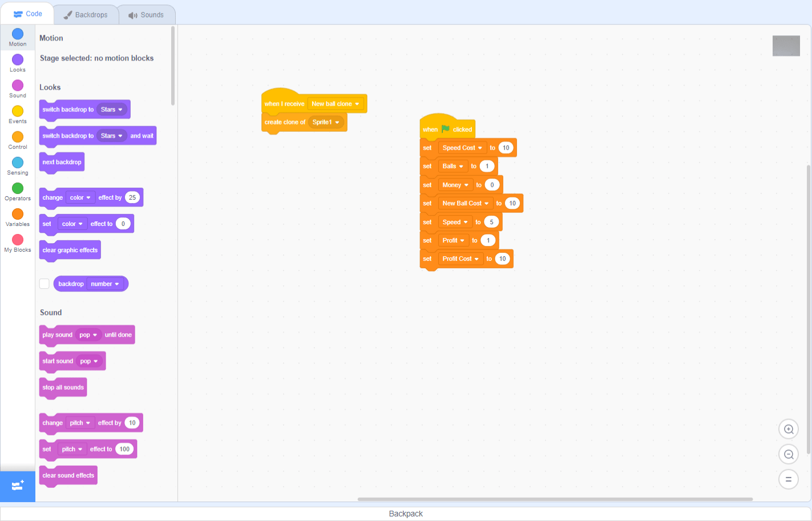The width and height of the screenshot is (812, 521).
Task: Open the Sprite1 dropdown in create clone block
Action: 326,122
